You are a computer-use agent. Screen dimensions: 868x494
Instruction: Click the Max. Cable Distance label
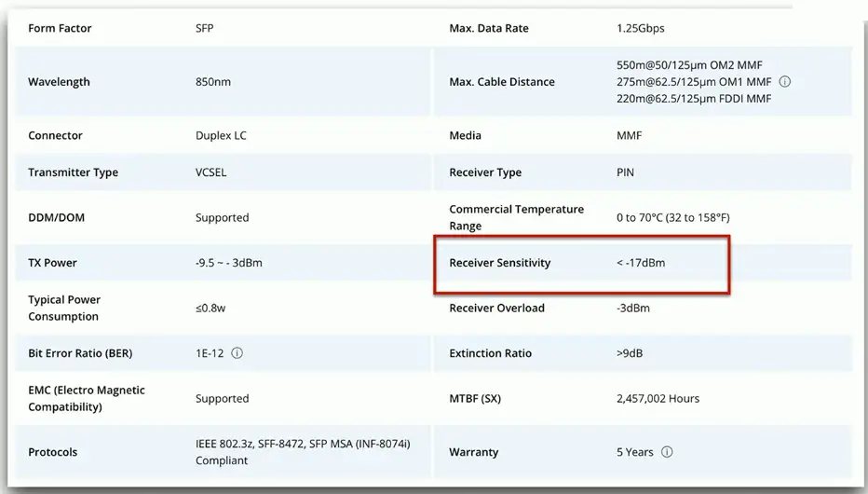(501, 82)
